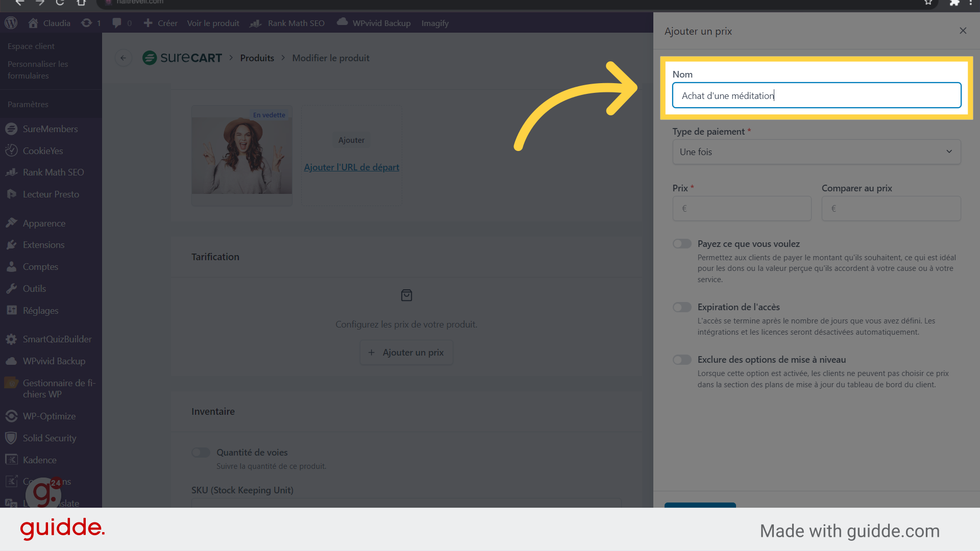Open Paramètres submenu item
This screenshot has width=980, height=551.
[x=28, y=104]
